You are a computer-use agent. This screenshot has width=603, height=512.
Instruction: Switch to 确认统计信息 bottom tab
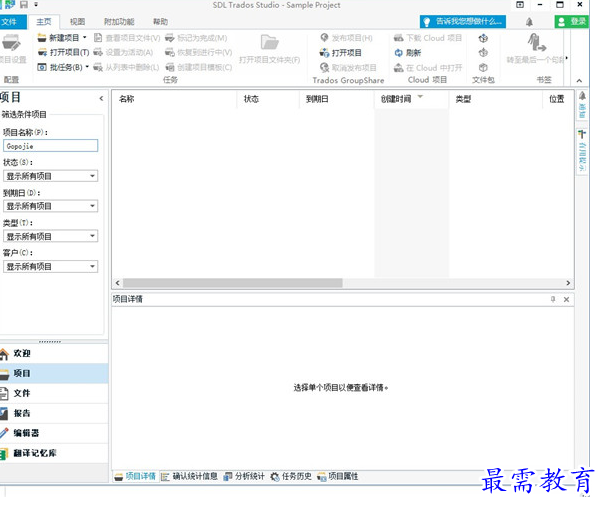(x=189, y=477)
